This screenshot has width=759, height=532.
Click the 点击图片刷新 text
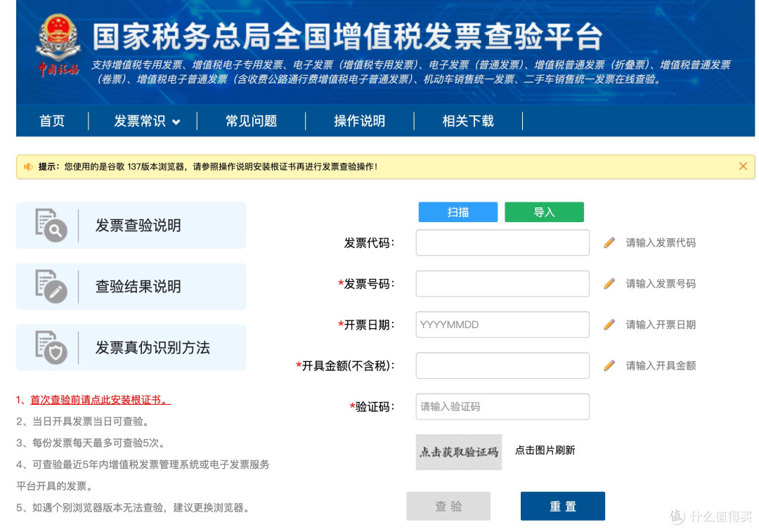click(x=545, y=450)
